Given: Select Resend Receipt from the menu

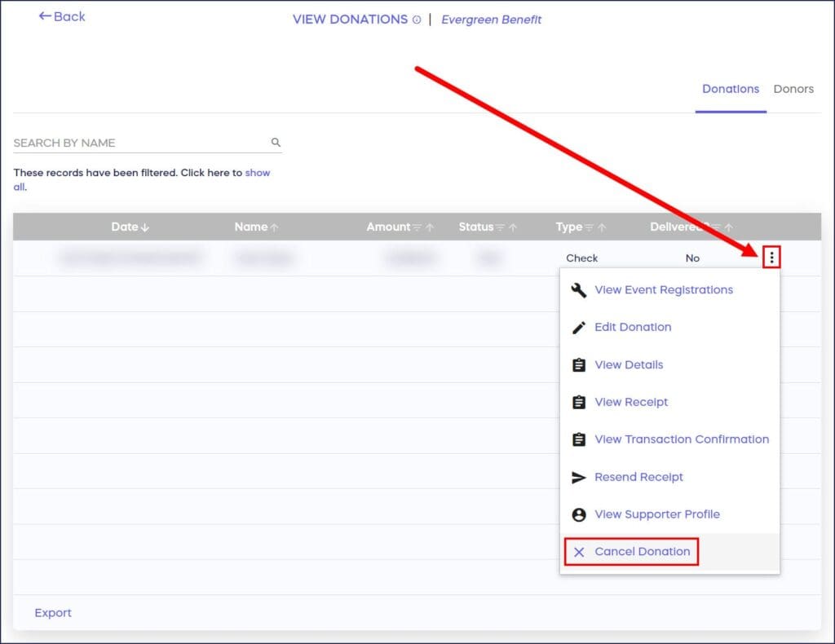Looking at the screenshot, I should click(638, 477).
